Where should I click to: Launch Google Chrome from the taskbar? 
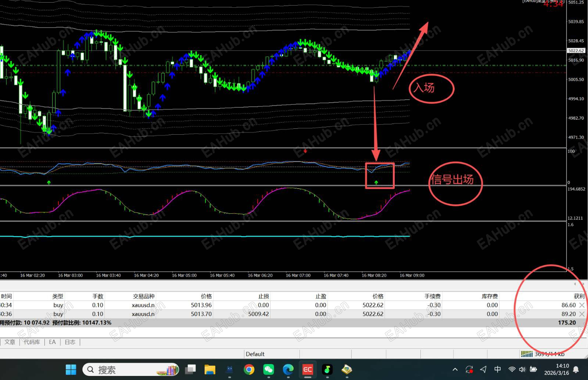(249, 370)
